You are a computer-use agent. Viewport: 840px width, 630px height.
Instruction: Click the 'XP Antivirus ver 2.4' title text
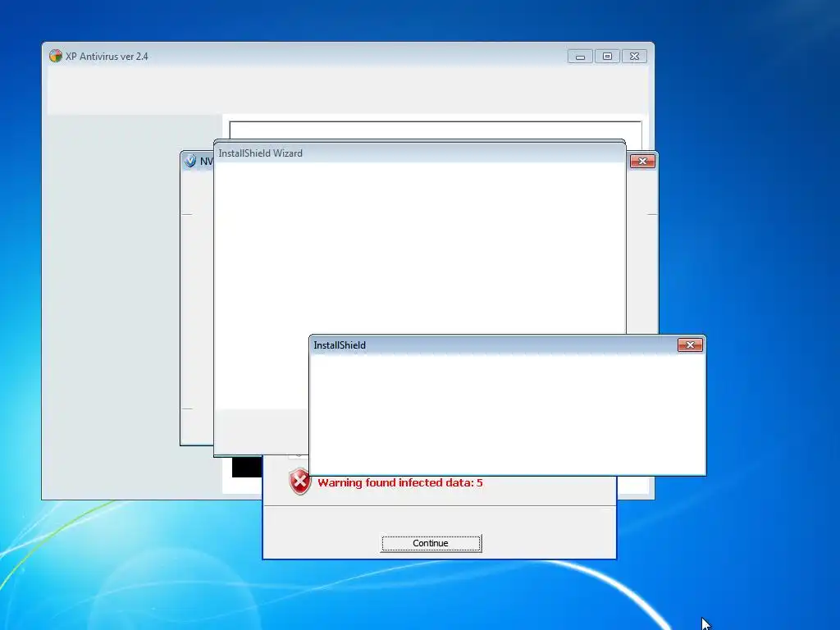point(107,57)
